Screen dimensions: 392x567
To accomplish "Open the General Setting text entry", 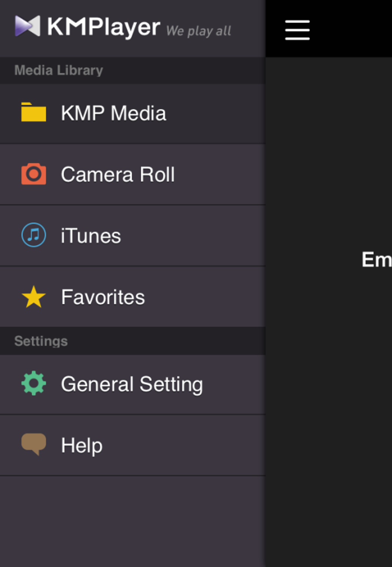I will pos(132,384).
